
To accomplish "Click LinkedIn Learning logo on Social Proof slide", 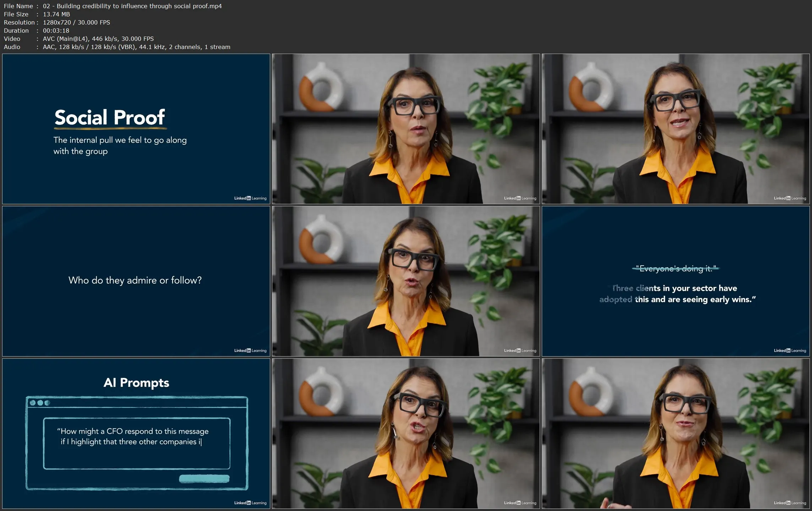I will [x=250, y=198].
